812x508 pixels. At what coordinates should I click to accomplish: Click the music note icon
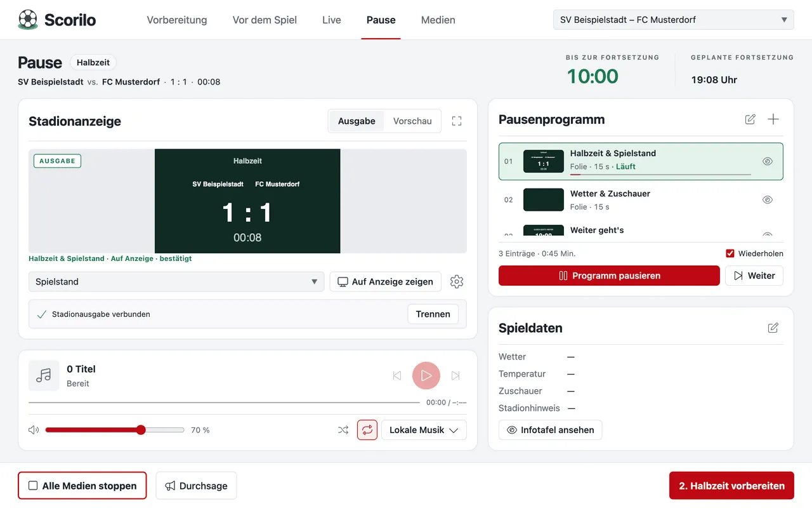[44, 376]
